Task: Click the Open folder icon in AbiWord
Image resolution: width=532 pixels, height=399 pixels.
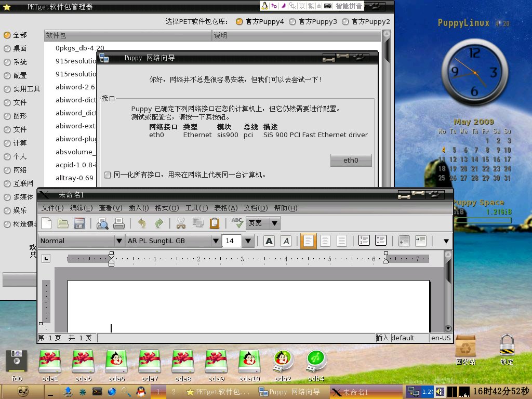Action: 63,223
